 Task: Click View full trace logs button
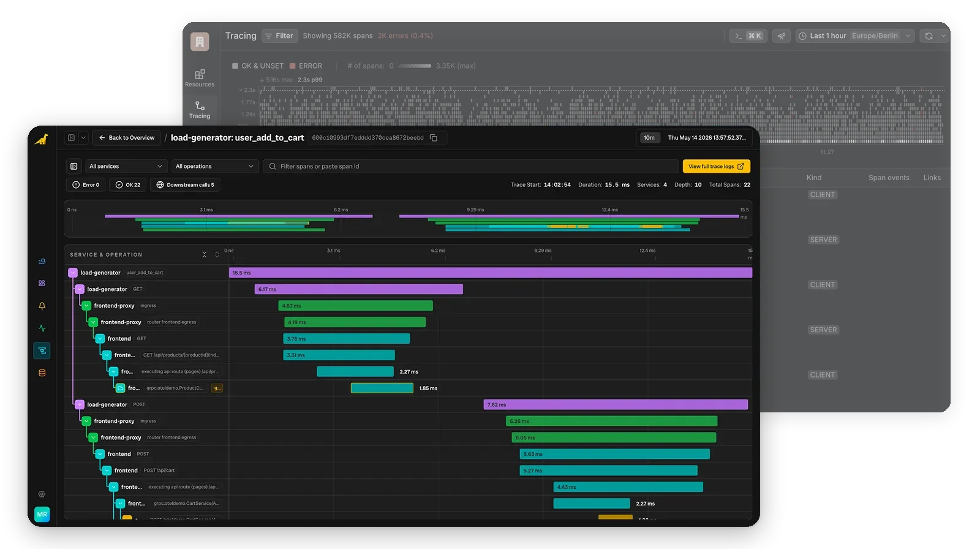point(716,166)
